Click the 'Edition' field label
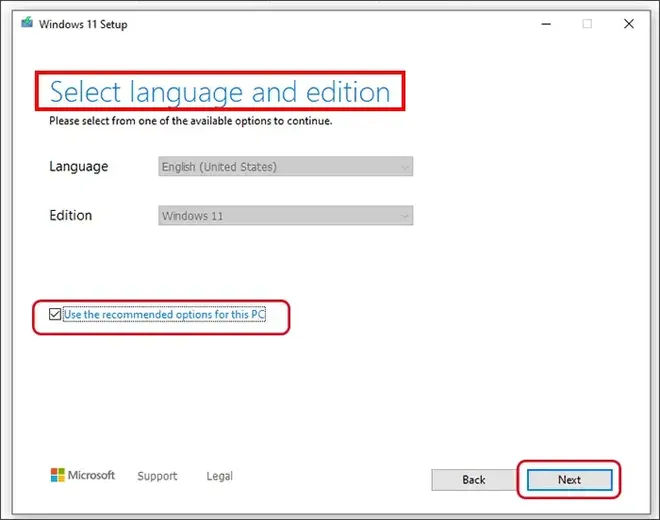Image resolution: width=660 pixels, height=520 pixels. (71, 215)
